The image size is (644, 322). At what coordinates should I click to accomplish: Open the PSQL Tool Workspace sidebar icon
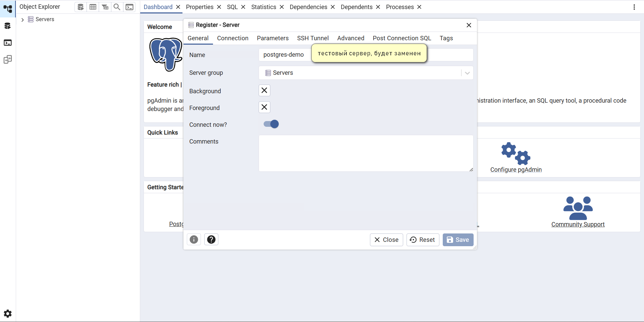[8, 43]
